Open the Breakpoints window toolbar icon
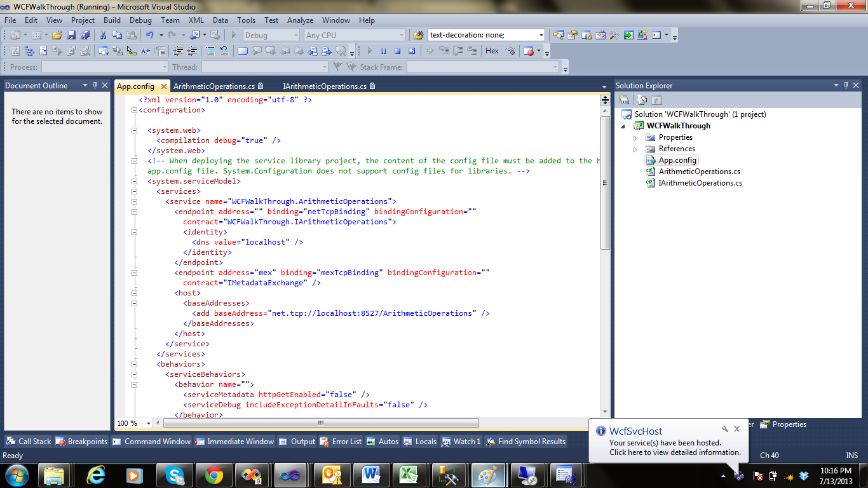This screenshot has width=868, height=488. click(529, 51)
